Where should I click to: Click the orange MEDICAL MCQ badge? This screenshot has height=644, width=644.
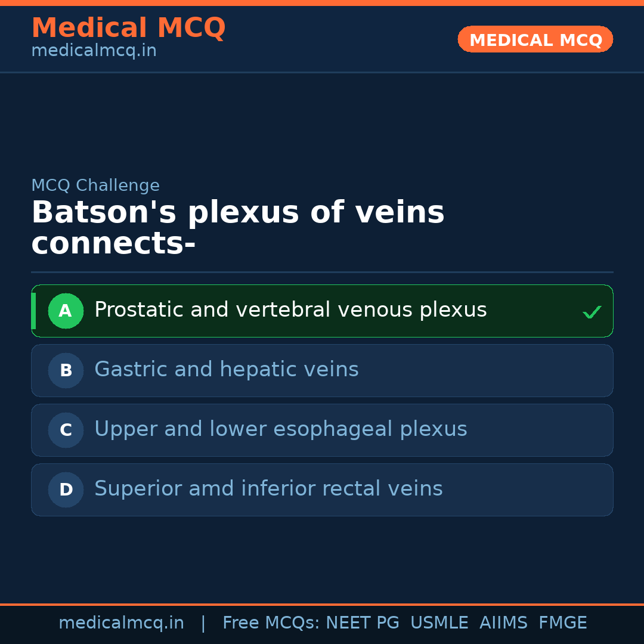(535, 39)
